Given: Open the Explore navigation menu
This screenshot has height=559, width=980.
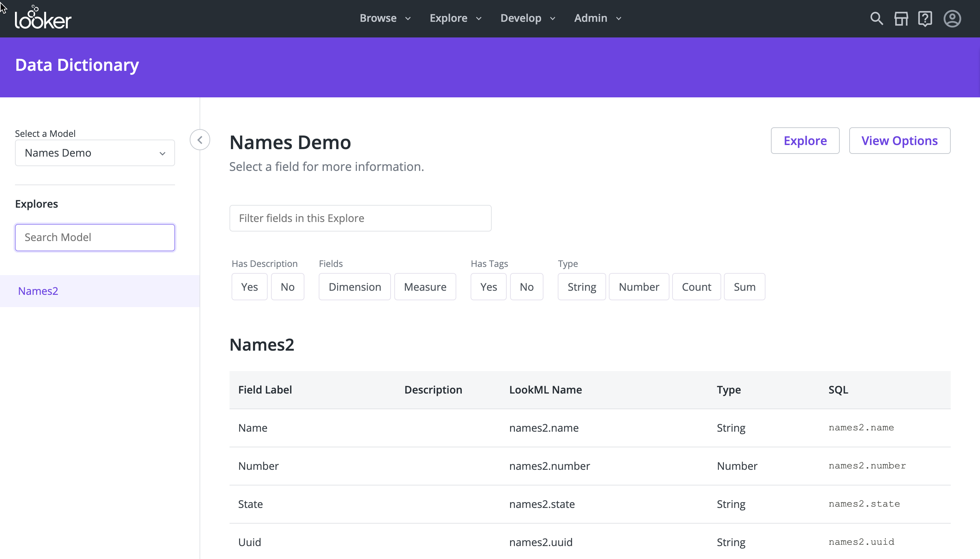Looking at the screenshot, I should [455, 18].
